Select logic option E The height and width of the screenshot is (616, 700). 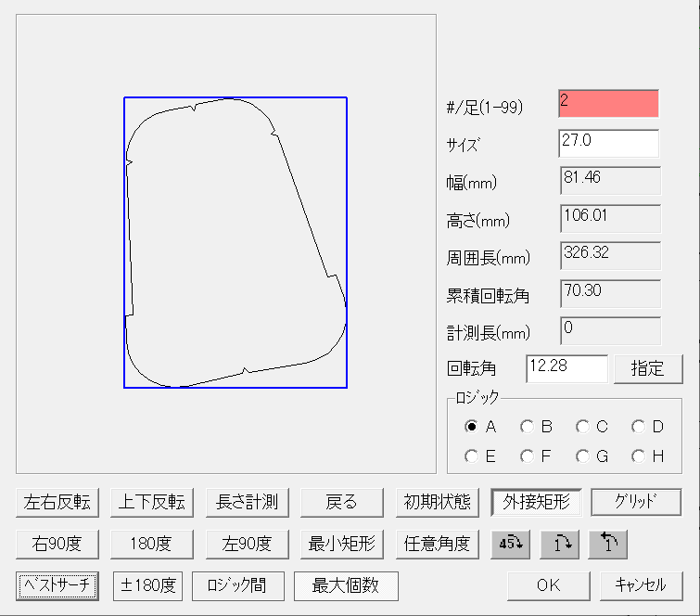(x=471, y=456)
